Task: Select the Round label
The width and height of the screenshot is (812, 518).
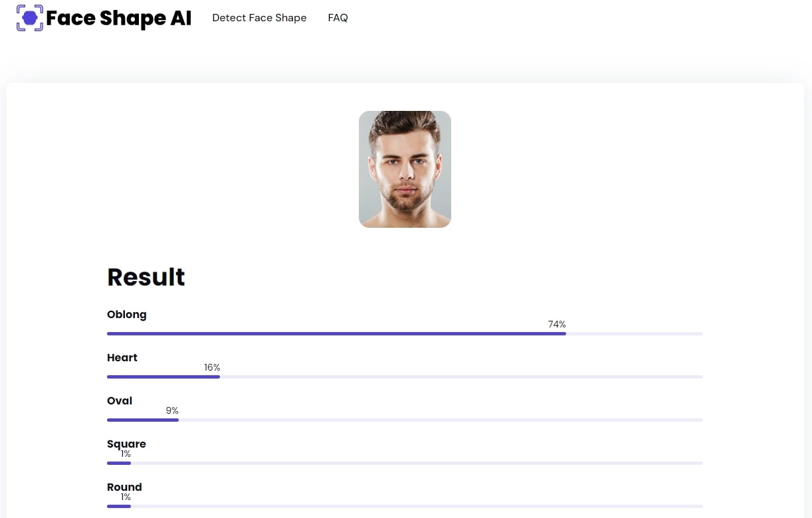Action: click(124, 487)
